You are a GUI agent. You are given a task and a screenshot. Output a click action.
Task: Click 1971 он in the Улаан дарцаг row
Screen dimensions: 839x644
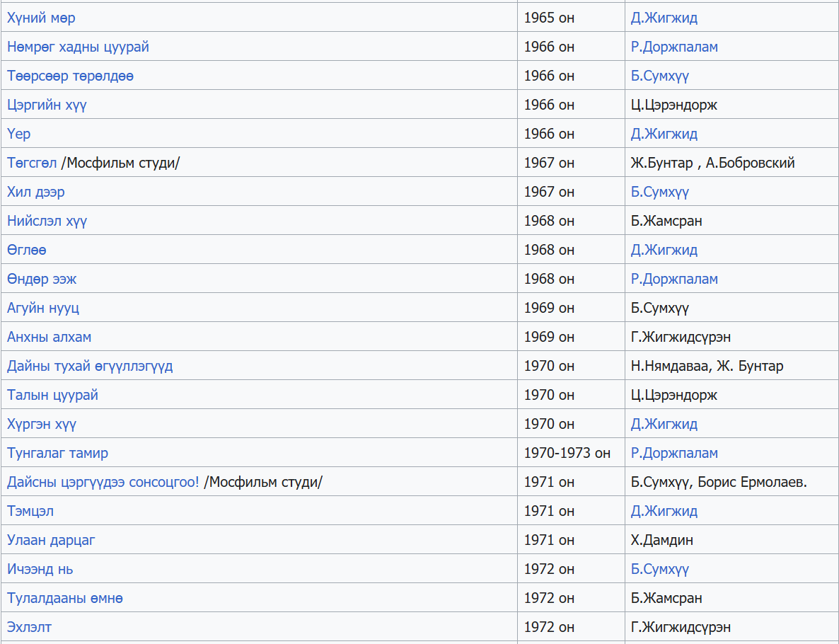click(549, 539)
